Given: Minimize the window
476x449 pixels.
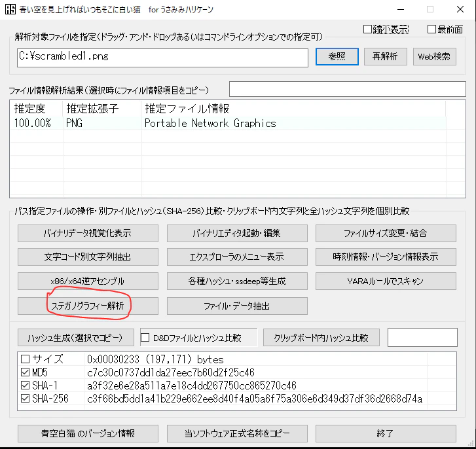Looking at the screenshot, I should 401,9.
